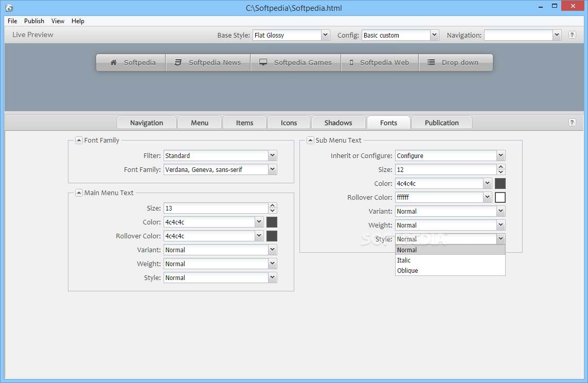
Task: Click the monitor icon beside Softpedia Games
Action: 263,62
